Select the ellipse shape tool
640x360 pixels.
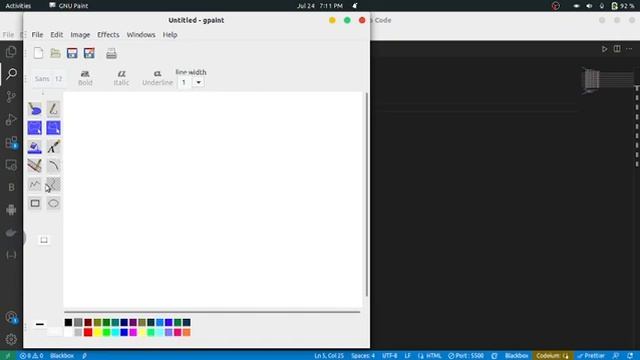tap(53, 203)
